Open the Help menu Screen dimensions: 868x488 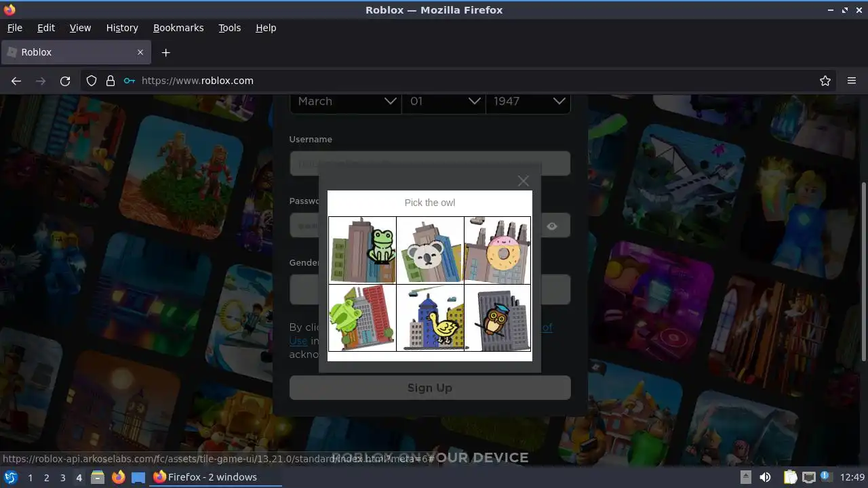click(x=266, y=28)
